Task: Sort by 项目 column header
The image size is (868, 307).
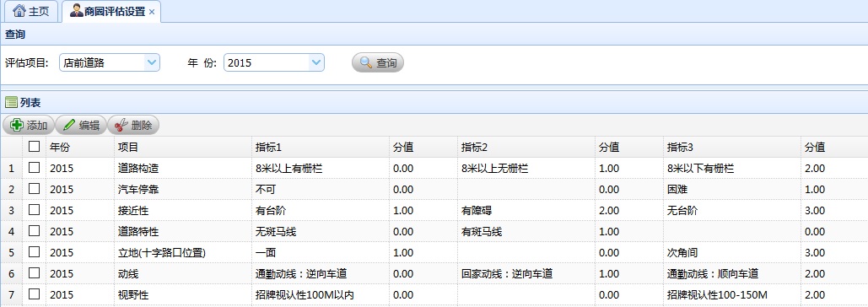Action: coord(183,147)
